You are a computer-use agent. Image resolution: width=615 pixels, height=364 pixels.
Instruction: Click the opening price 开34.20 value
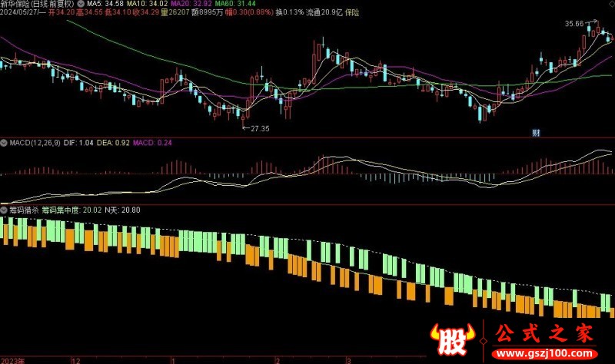pos(61,12)
